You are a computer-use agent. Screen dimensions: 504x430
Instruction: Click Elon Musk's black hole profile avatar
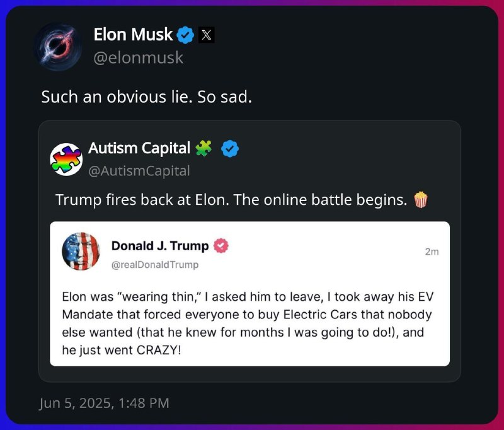click(x=57, y=47)
